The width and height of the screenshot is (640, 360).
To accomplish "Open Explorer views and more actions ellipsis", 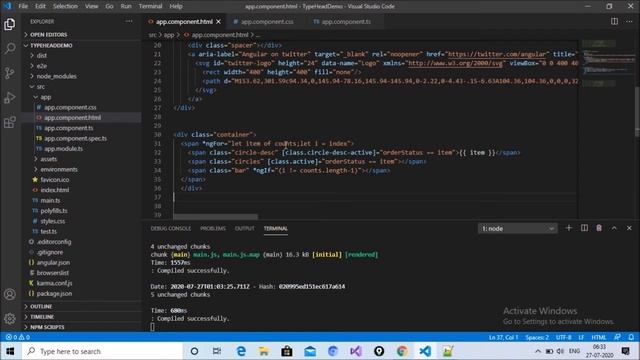I will pyautogui.click(x=129, y=21).
